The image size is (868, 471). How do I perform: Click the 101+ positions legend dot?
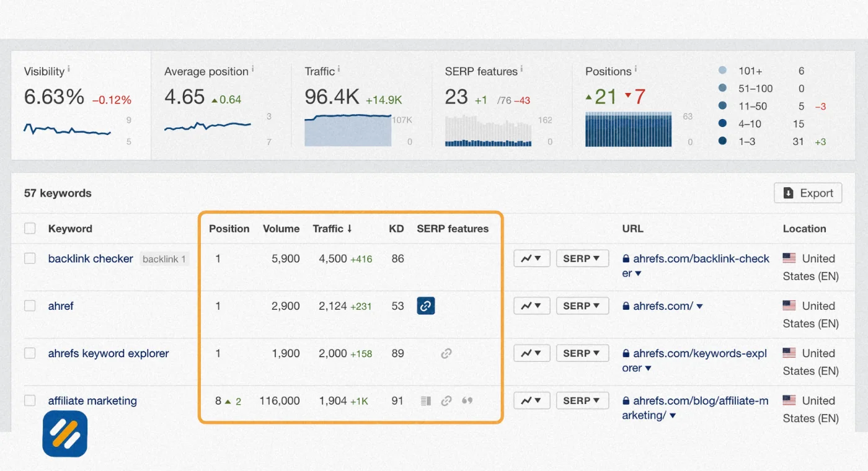pyautogui.click(x=722, y=71)
